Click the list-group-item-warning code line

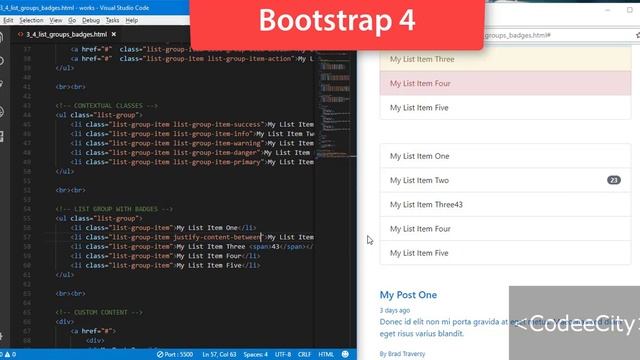192,143
